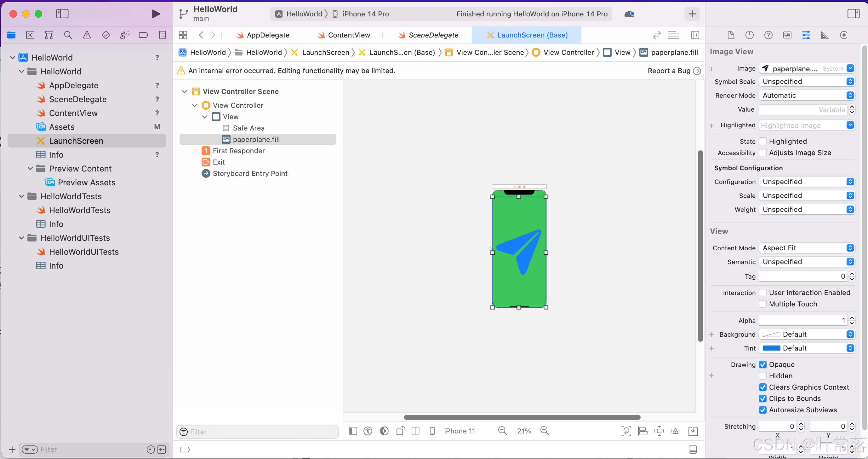Click the Embed In icon on canvas bar
Image resolution: width=868 pixels, height=459 pixels.
[693, 431]
